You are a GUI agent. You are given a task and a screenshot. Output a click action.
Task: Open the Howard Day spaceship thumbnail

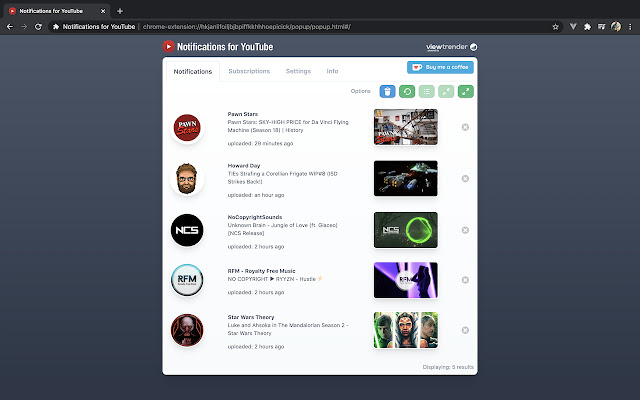pyautogui.click(x=406, y=178)
